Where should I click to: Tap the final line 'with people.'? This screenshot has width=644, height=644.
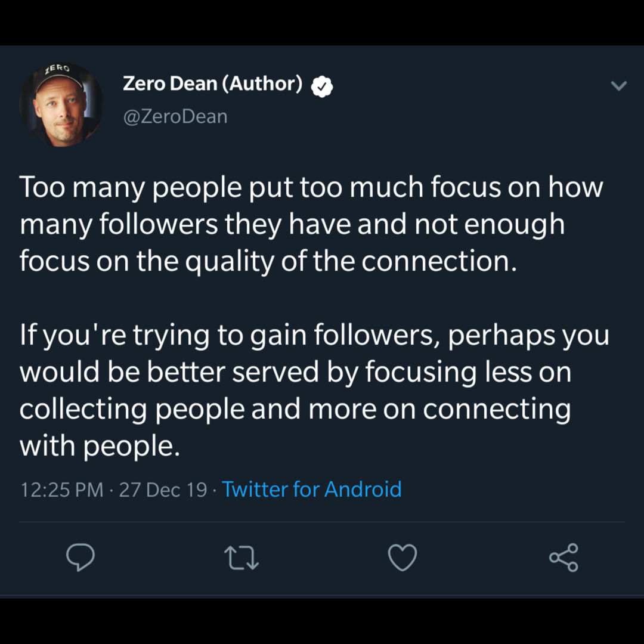(100, 447)
